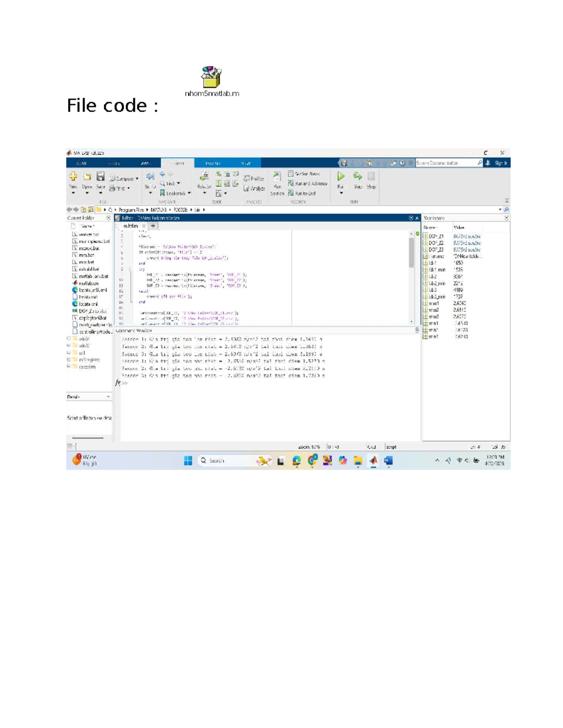This screenshot has height=728, width=563.
Task: Click the Go To icon
Action: point(150,176)
